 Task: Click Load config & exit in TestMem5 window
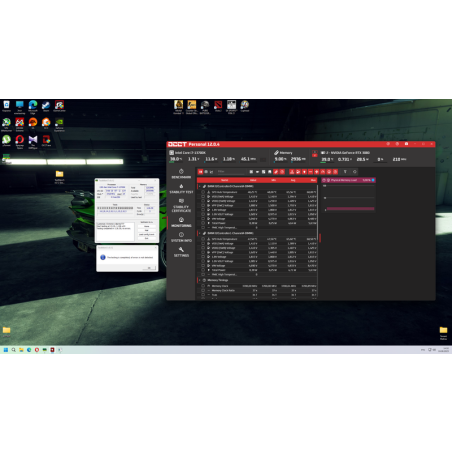coord(147,234)
